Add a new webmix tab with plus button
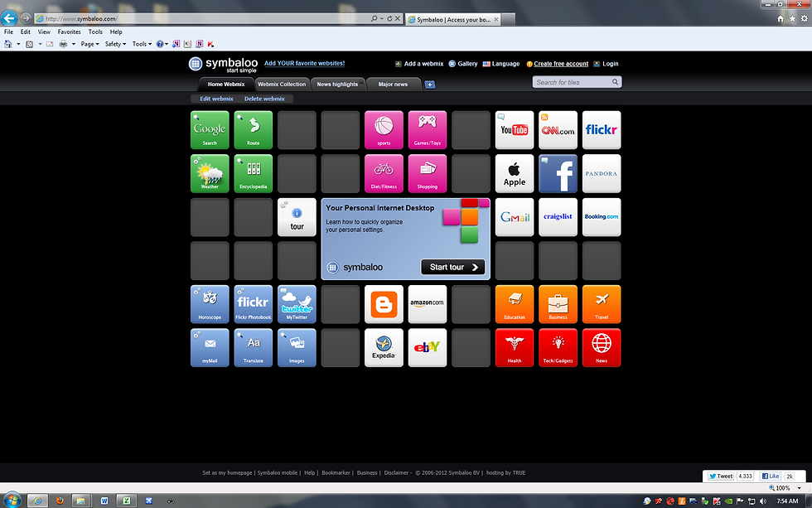812x508 pixels. [430, 83]
